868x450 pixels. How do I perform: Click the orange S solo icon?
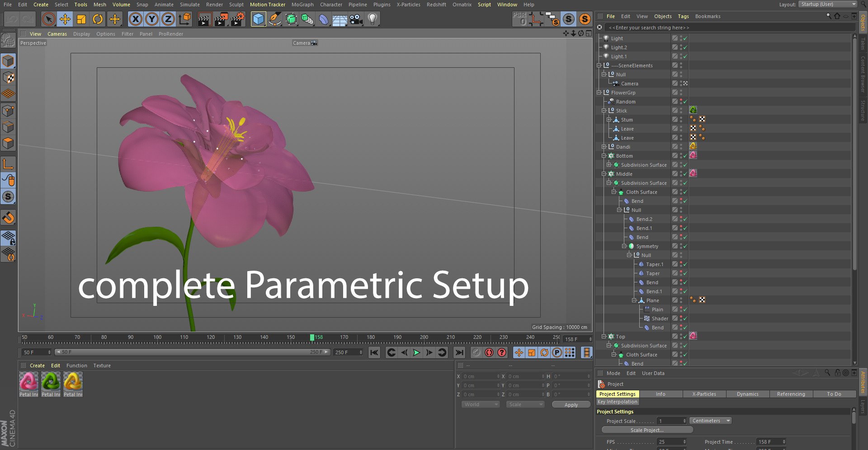585,19
